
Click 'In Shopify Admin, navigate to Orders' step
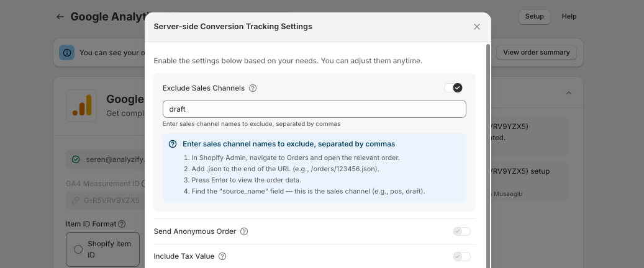coord(292,158)
